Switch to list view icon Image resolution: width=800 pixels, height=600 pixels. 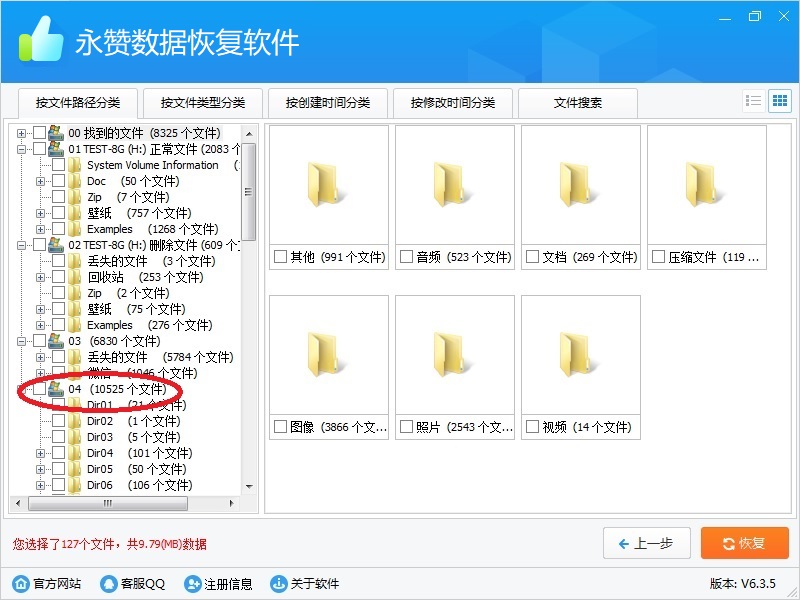[754, 101]
